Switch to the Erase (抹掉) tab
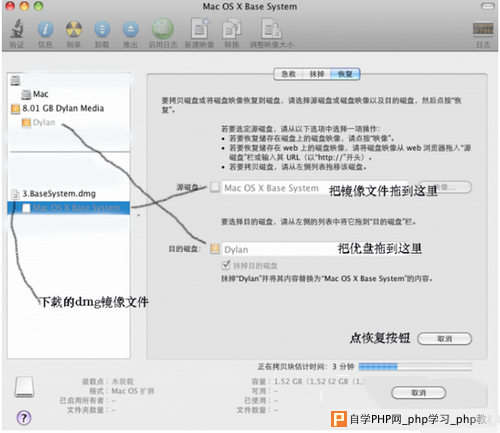The width and height of the screenshot is (500, 433). 316,74
